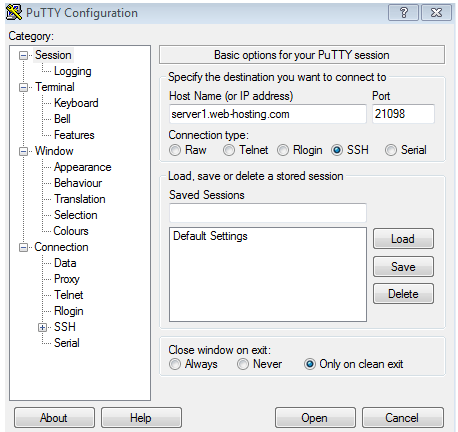Go to the Logging category

(73, 71)
